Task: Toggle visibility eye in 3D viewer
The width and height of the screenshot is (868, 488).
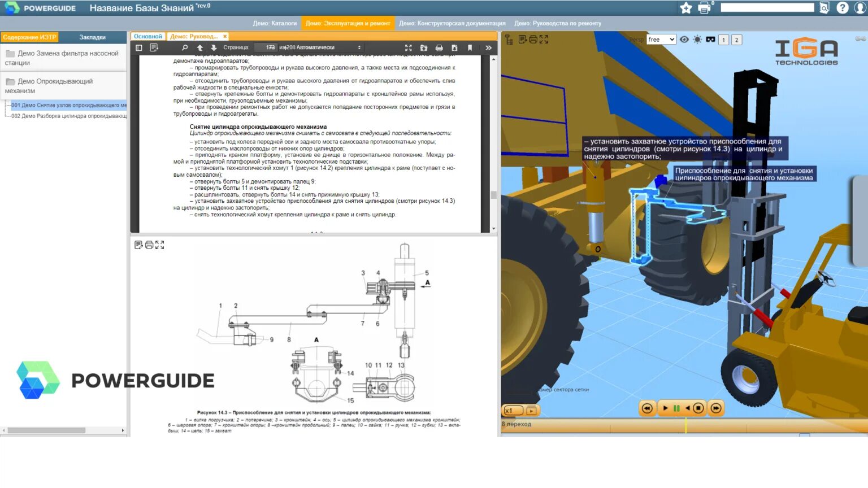Action: pos(684,40)
